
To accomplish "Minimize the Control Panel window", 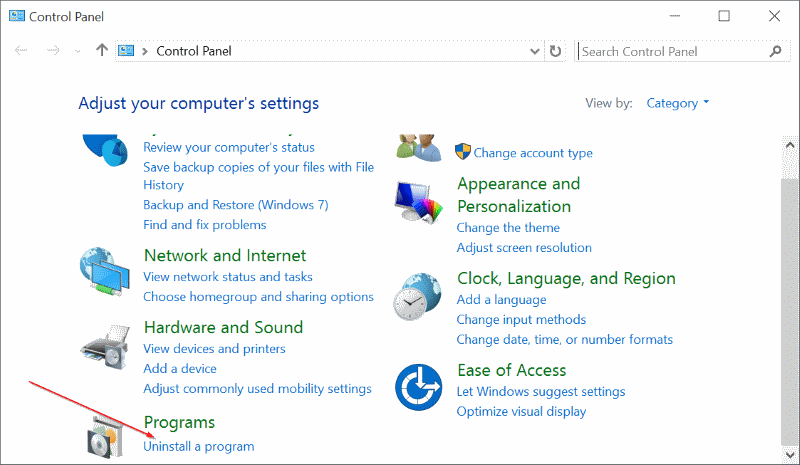I will [674, 16].
